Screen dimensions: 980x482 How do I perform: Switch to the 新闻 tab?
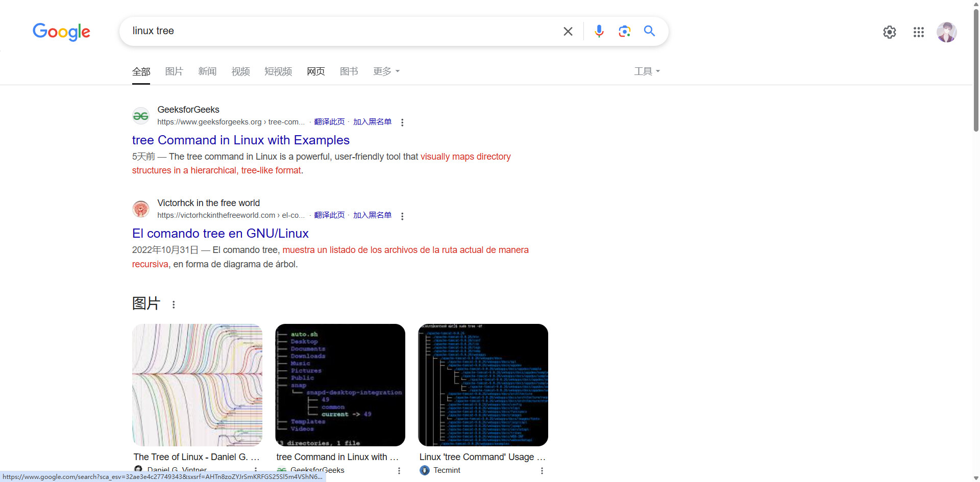coord(207,71)
